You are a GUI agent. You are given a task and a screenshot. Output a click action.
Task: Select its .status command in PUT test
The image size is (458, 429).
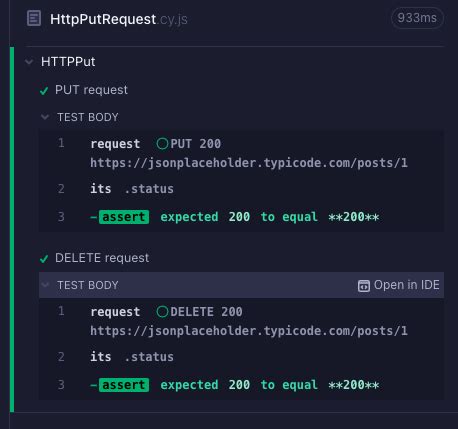[x=241, y=189]
